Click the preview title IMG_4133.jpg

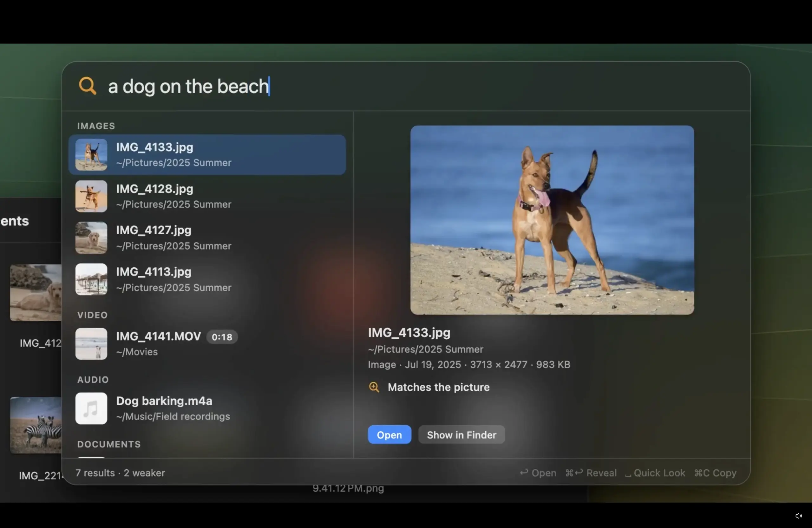click(409, 333)
